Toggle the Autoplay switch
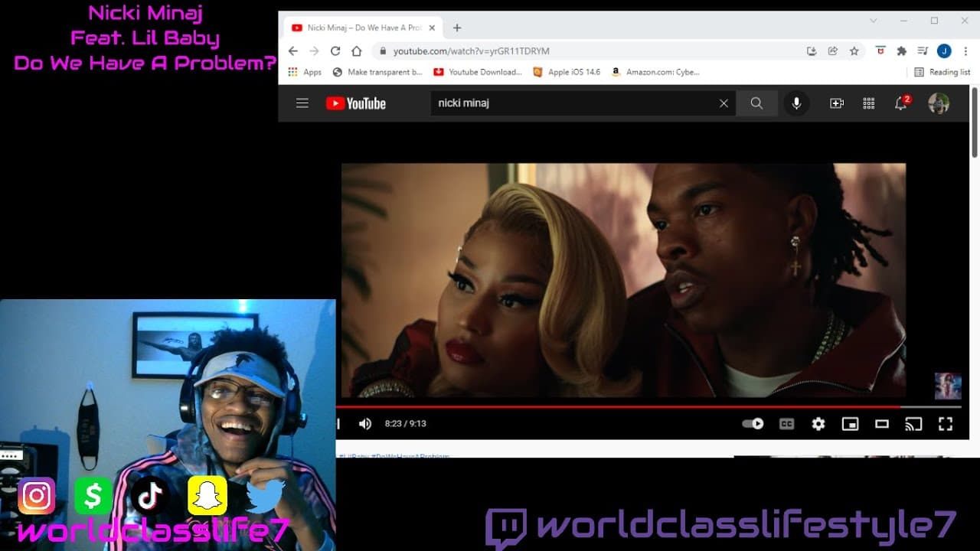The image size is (980, 551). (x=753, y=424)
